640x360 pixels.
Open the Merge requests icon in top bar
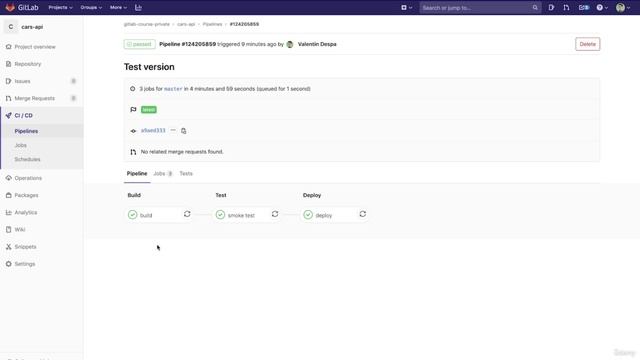coord(566,7)
